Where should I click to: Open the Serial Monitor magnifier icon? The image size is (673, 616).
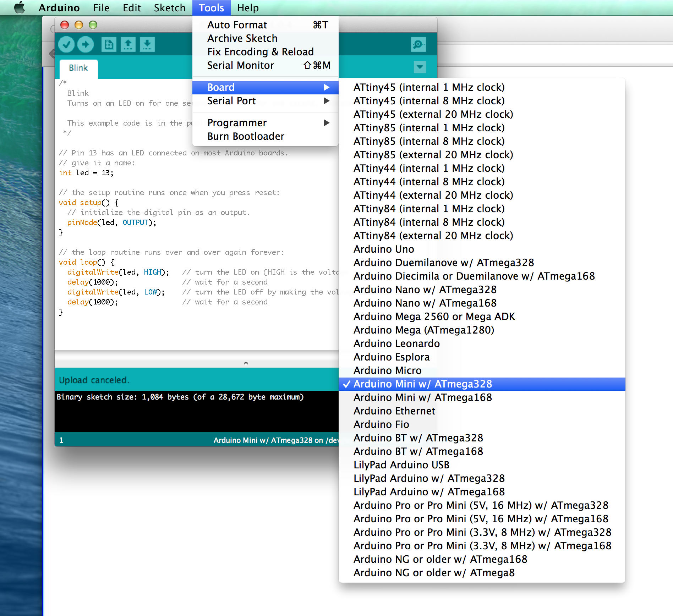coord(418,45)
